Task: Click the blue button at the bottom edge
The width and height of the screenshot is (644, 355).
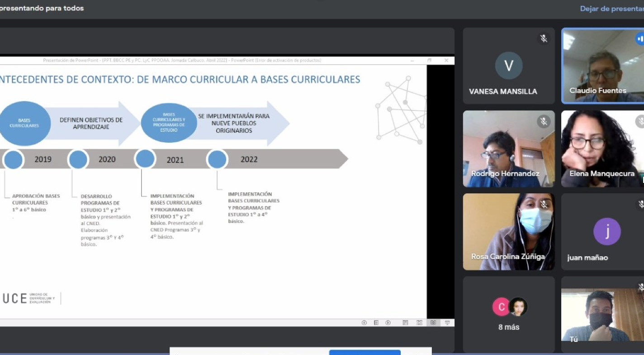Action: coord(365,352)
